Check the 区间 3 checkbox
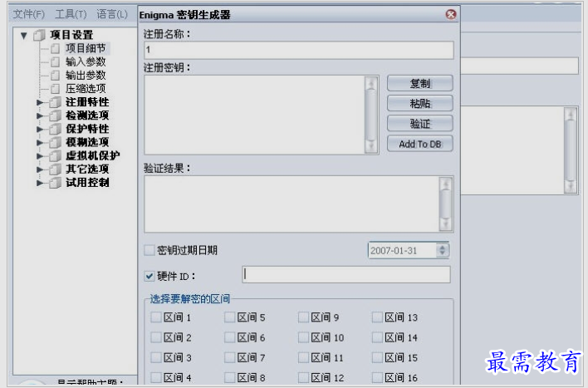The height and width of the screenshot is (388, 588). point(156,357)
